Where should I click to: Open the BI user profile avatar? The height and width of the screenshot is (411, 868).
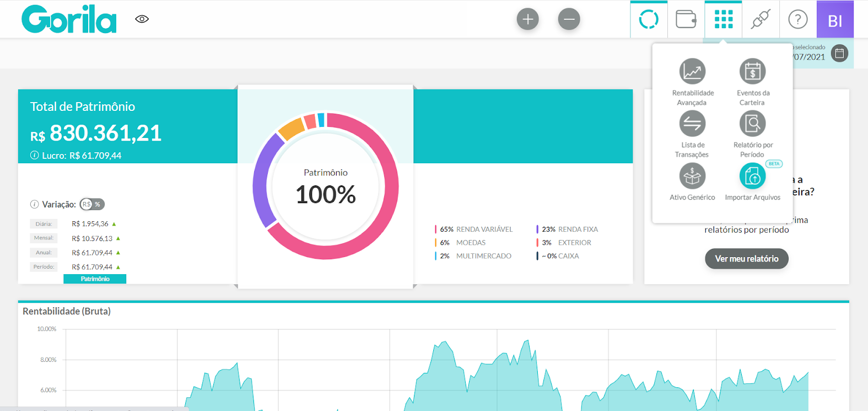coord(835,19)
